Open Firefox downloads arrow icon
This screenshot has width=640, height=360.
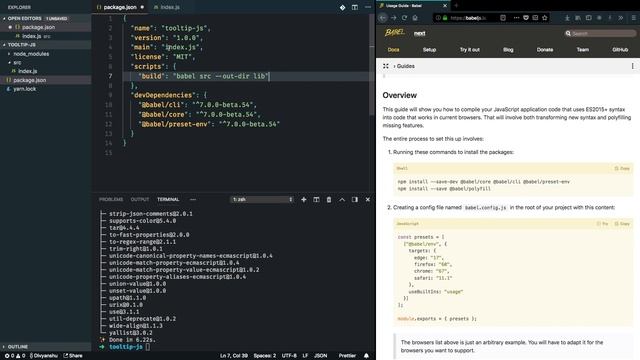tap(567, 18)
